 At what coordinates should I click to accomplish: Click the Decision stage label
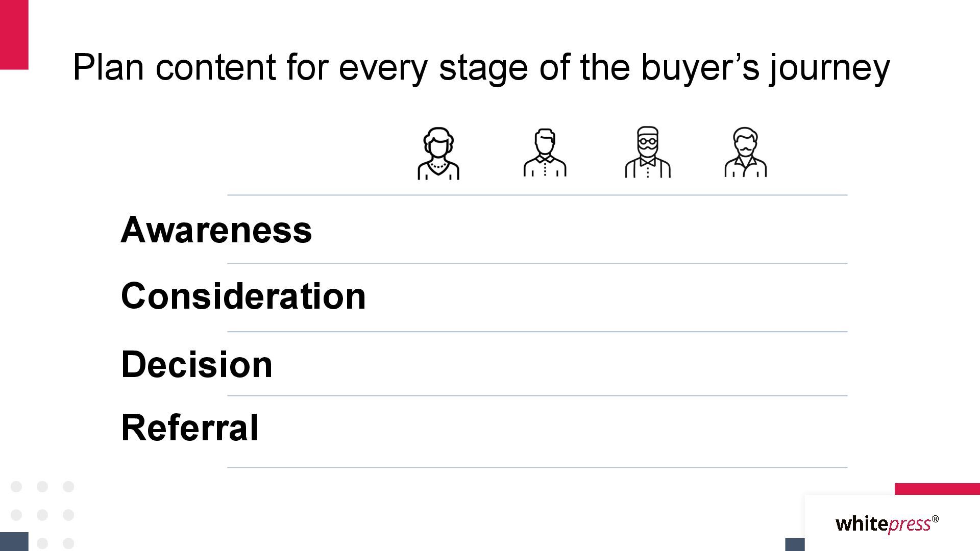point(197,364)
